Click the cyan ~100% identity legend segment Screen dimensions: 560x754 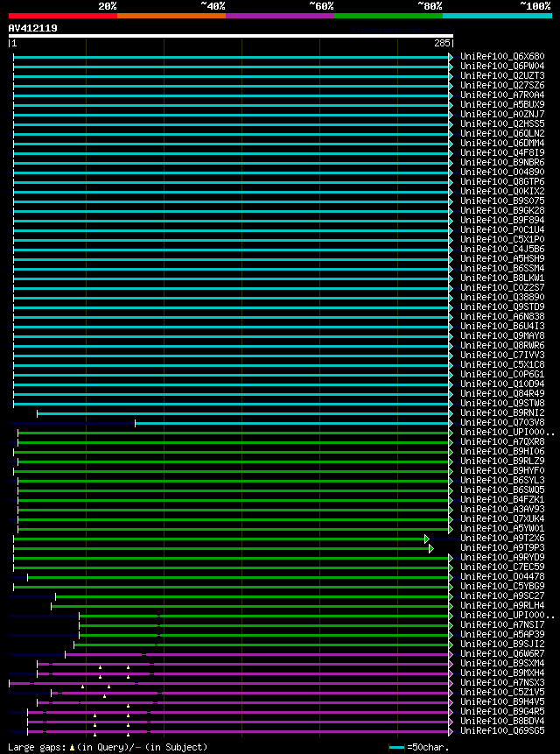(498, 16)
